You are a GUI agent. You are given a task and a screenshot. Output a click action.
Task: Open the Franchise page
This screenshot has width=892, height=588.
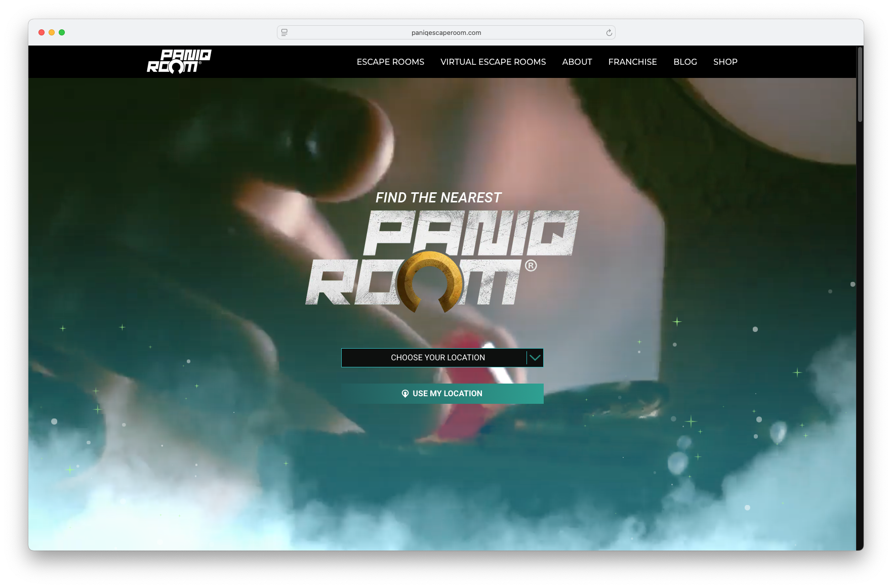pos(632,62)
